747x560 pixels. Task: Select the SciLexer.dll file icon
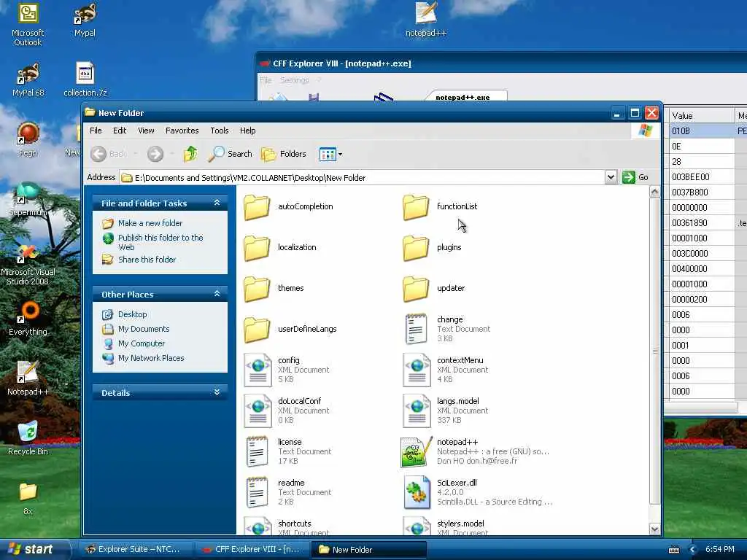point(417,493)
